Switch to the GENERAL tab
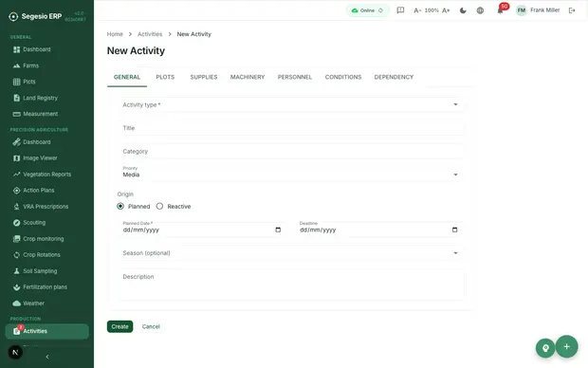The width and height of the screenshot is (588, 368). (127, 77)
